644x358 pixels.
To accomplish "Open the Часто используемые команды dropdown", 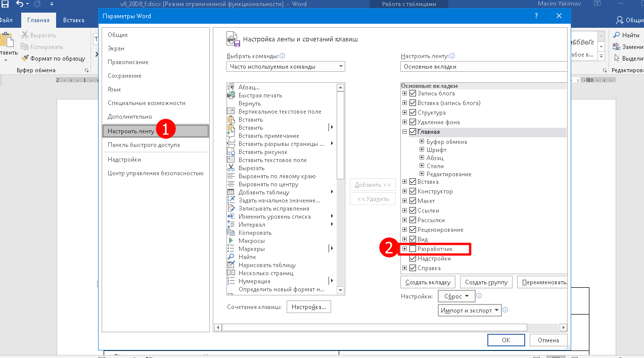I will click(286, 67).
